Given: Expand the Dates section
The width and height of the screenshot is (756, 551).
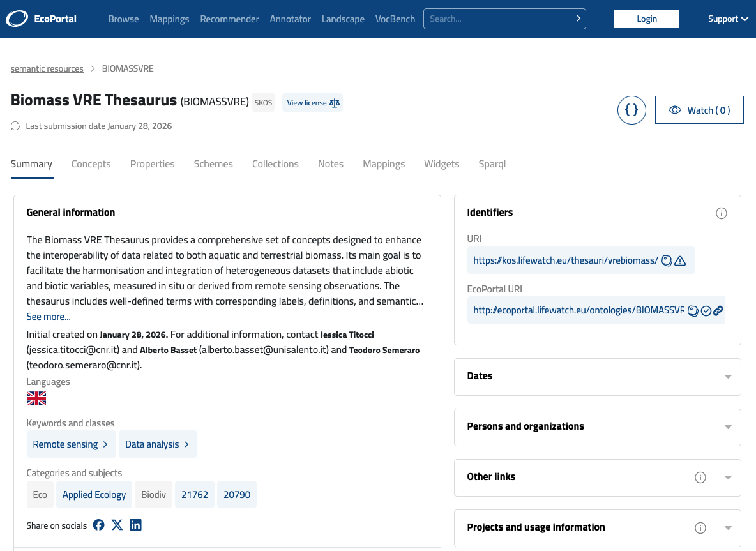Looking at the screenshot, I should tap(728, 377).
